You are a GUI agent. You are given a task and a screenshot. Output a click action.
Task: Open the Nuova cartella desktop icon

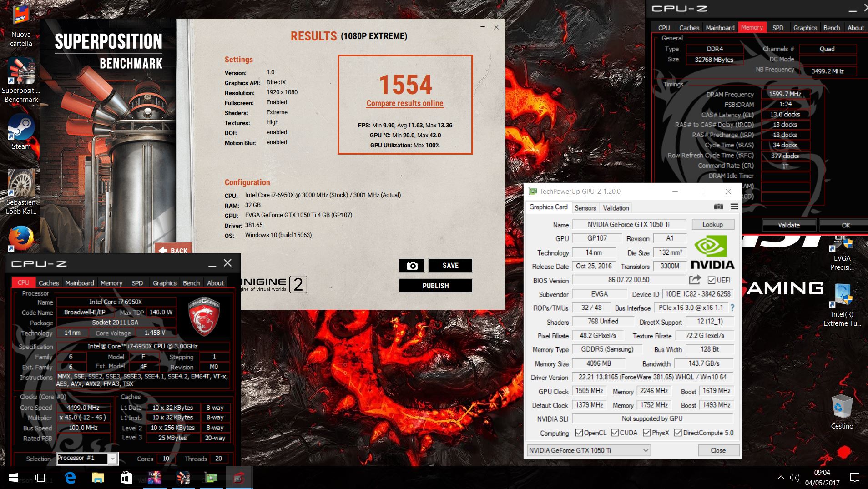point(21,25)
